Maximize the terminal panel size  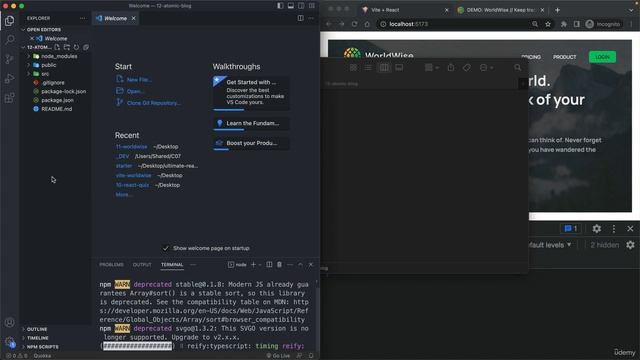[300, 264]
